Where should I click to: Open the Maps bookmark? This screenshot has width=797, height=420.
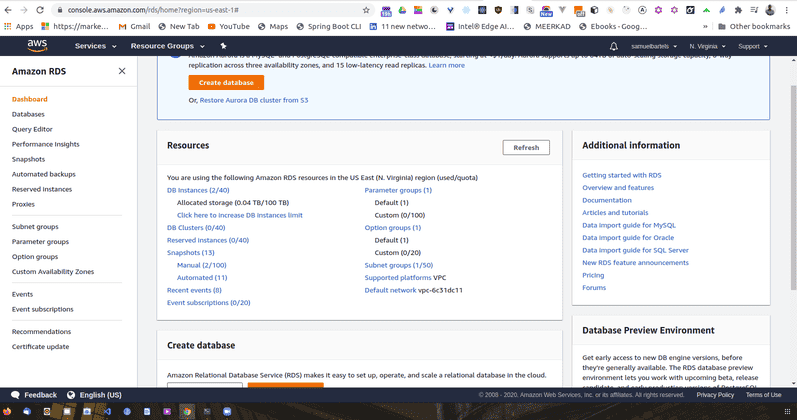click(273, 26)
